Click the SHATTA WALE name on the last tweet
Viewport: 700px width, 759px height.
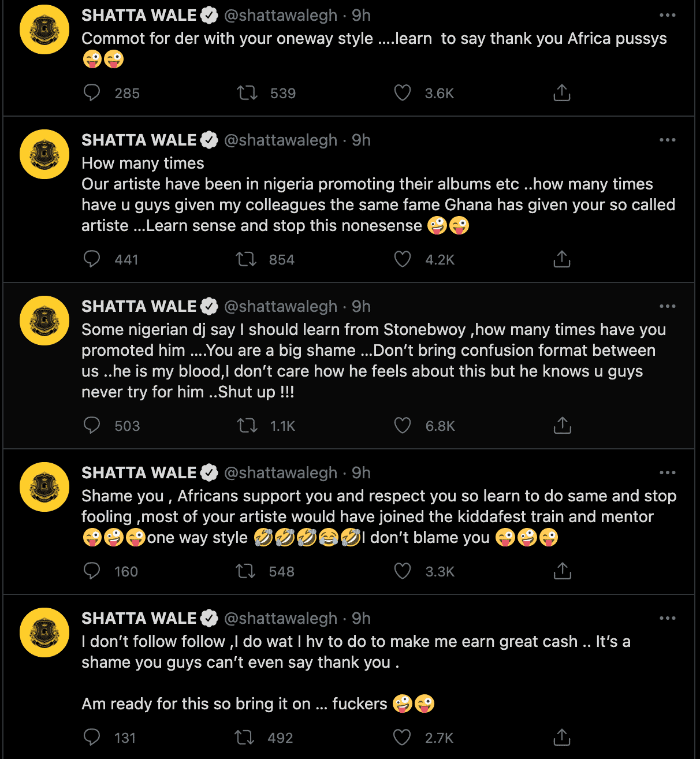139,618
